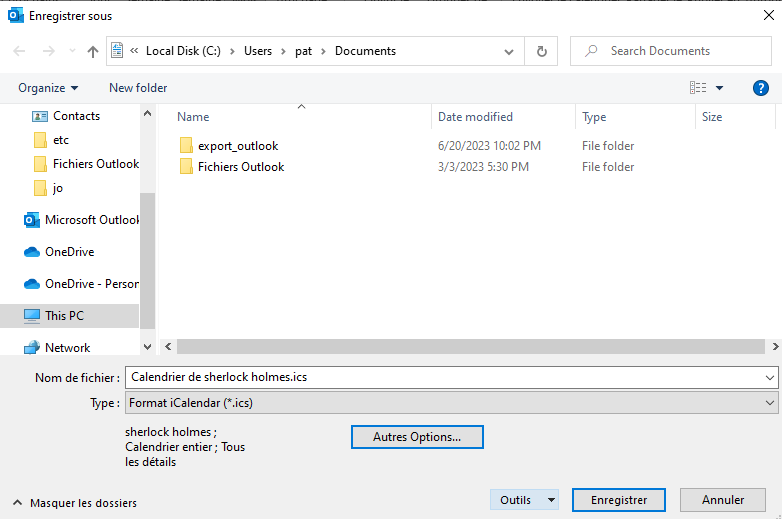
Task: Expand the address bar history dropdown
Action: [510, 51]
